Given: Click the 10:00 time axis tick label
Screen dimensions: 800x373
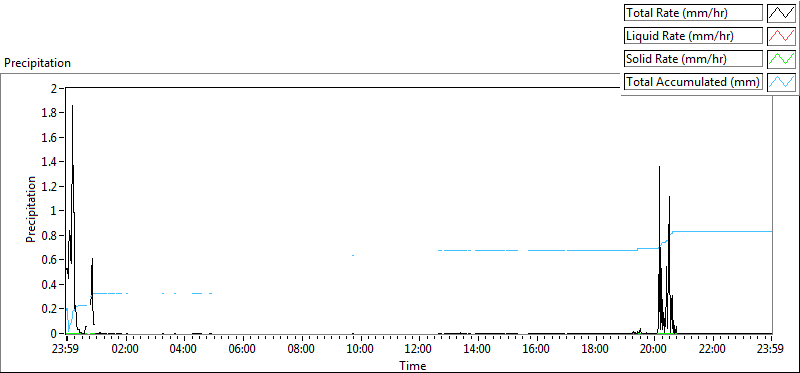Looking at the screenshot, I should click(x=359, y=350).
